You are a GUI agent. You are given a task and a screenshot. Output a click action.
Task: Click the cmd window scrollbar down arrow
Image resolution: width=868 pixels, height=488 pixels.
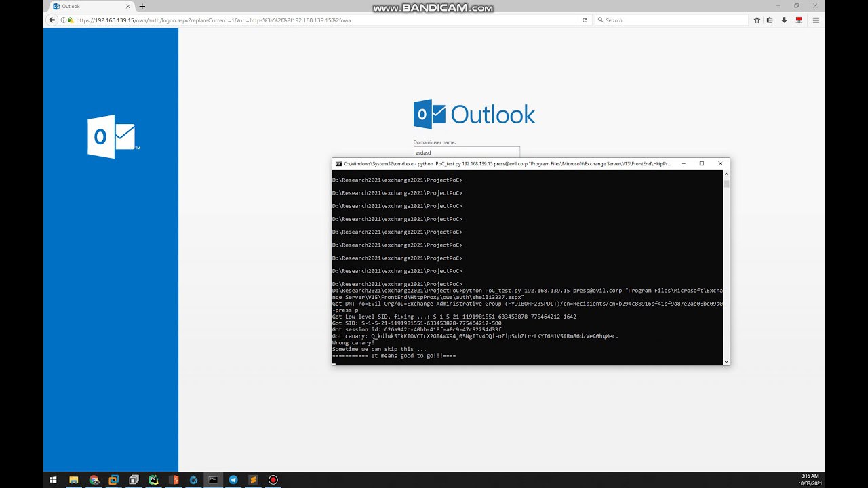[726, 362]
